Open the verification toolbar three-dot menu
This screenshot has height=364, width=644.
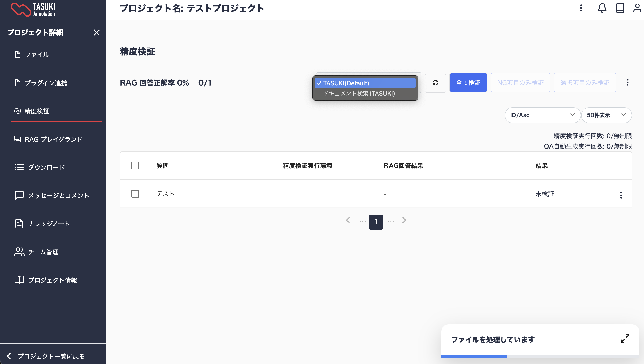(627, 82)
